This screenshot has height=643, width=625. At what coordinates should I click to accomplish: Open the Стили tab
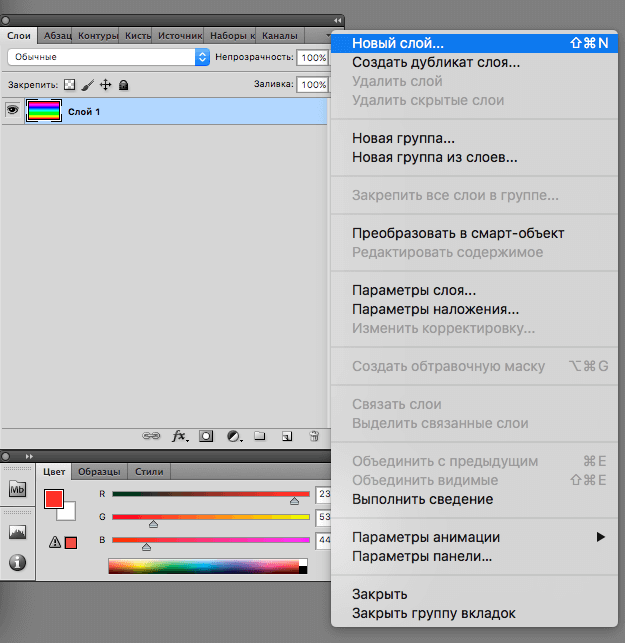click(149, 472)
